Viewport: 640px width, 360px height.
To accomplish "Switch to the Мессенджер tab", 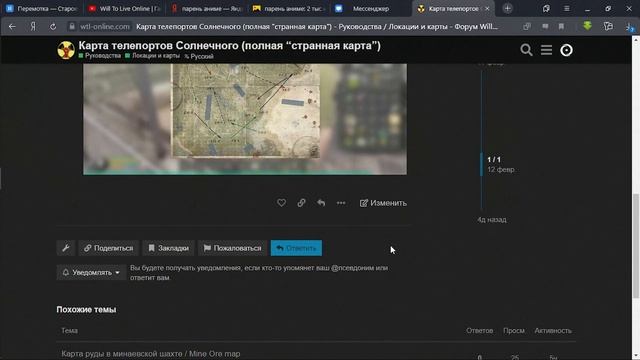I will pyautogui.click(x=371, y=9).
